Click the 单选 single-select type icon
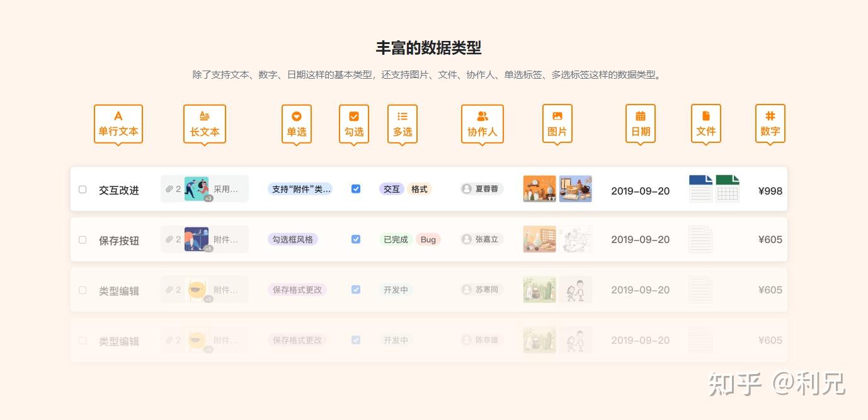This screenshot has height=420, width=868. (296, 116)
